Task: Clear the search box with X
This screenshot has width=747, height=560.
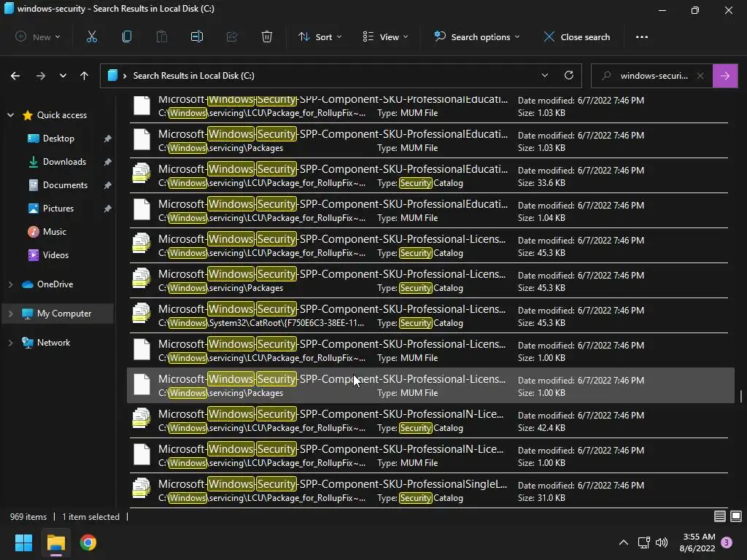Action: tap(700, 76)
